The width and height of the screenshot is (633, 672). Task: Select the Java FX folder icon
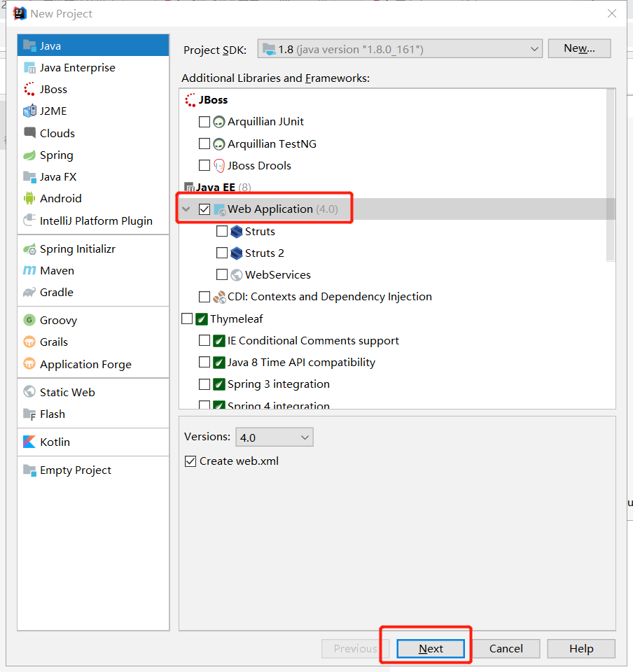[x=29, y=176]
